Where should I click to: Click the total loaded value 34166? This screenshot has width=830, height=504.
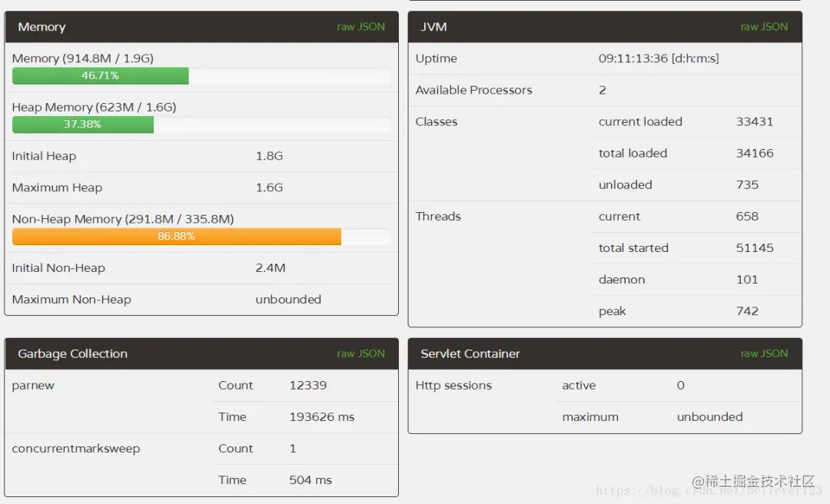pyautogui.click(x=755, y=154)
